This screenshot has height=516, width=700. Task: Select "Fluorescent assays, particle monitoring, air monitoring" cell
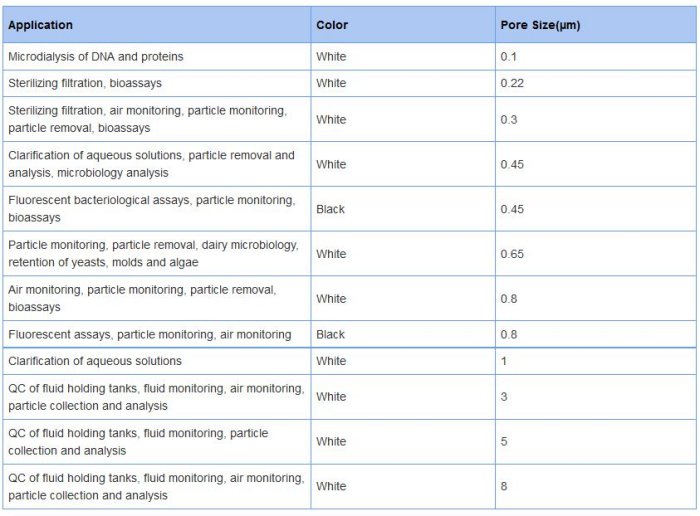click(x=150, y=335)
